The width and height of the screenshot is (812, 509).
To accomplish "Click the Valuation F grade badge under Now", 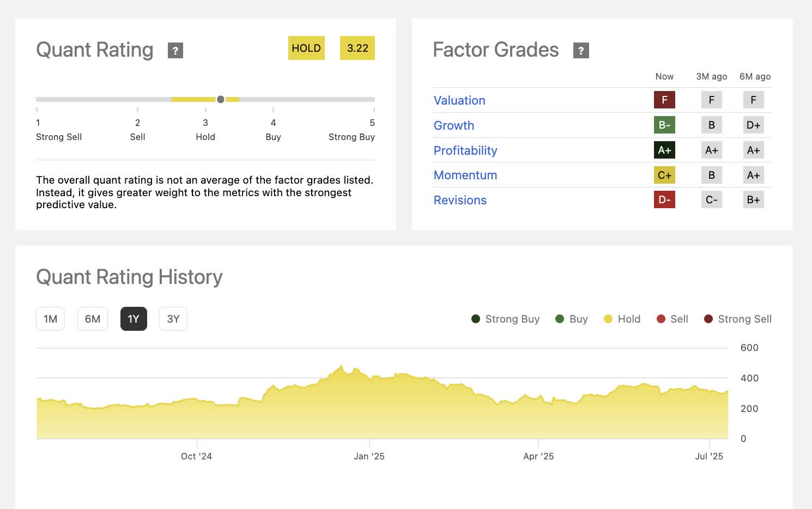I will tap(664, 100).
